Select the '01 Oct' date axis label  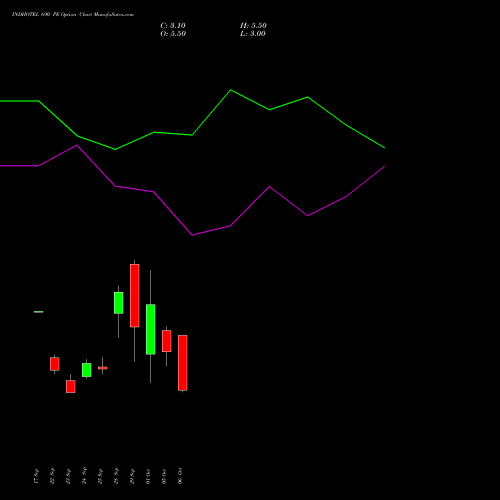148,476
